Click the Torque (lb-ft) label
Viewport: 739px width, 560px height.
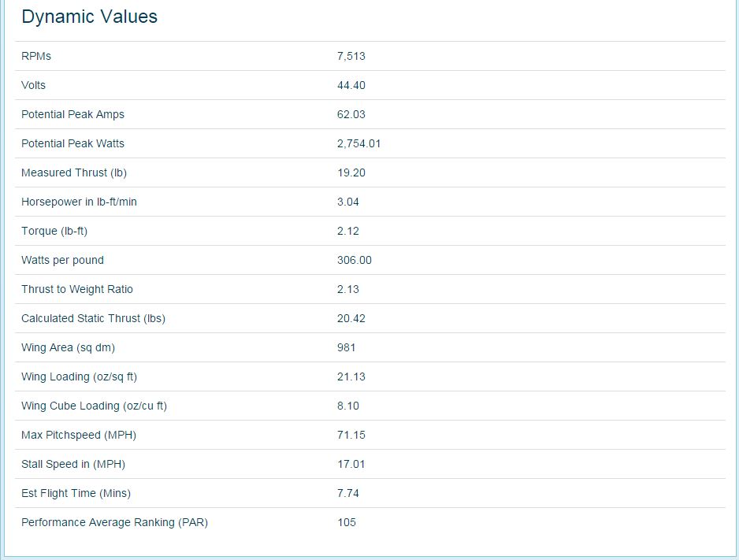(54, 232)
